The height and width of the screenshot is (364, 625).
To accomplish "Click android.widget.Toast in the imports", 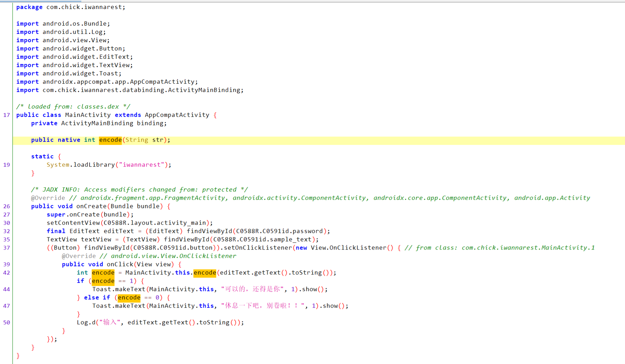I will tap(82, 74).
